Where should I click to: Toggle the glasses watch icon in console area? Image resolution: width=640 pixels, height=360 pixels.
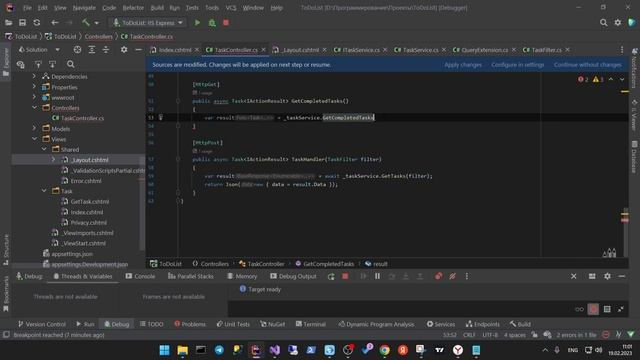point(579,309)
